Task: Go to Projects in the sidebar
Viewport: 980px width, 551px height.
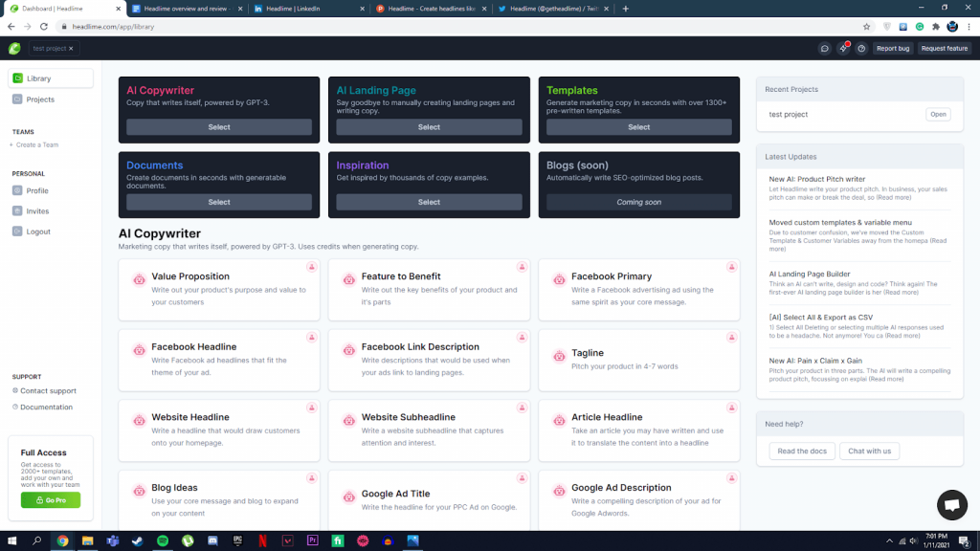Action: 33,99
